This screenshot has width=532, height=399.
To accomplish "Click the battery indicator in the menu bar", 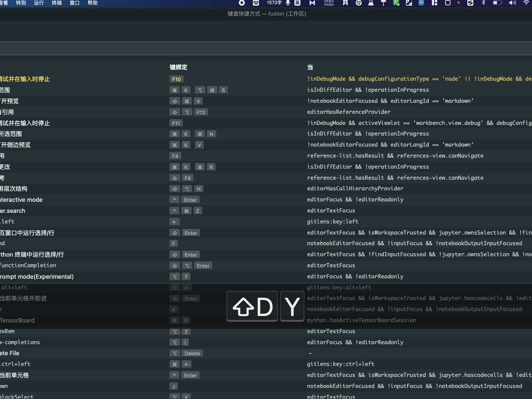I will pyautogui.click(x=497, y=3).
